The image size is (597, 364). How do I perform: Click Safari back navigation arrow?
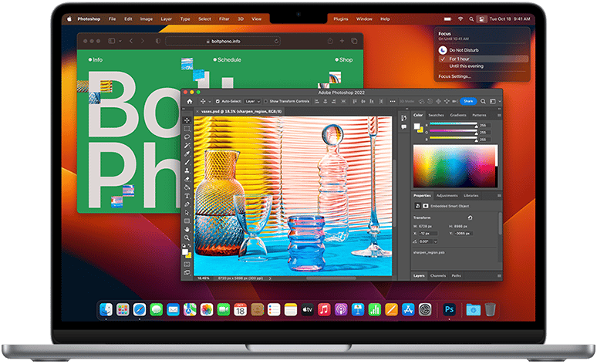[131, 41]
